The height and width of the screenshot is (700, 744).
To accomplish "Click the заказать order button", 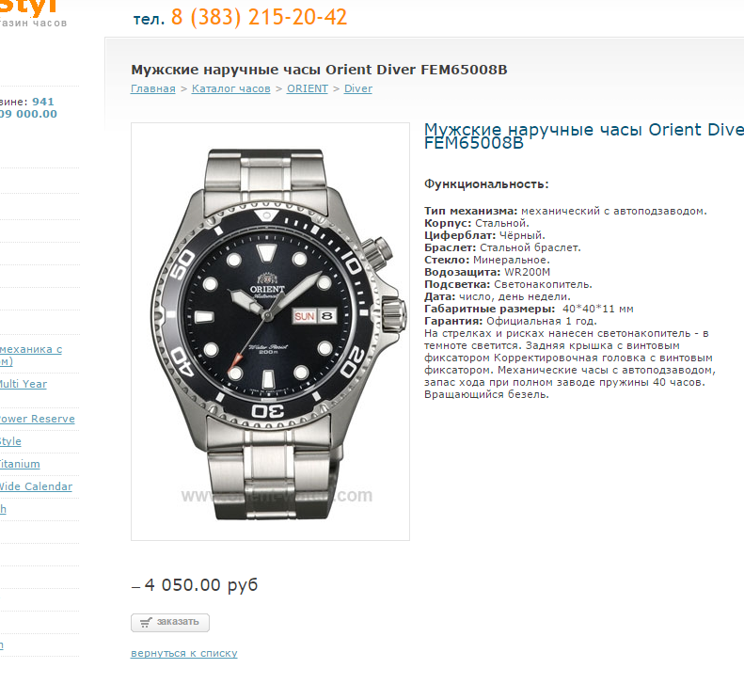I will tap(170, 622).
